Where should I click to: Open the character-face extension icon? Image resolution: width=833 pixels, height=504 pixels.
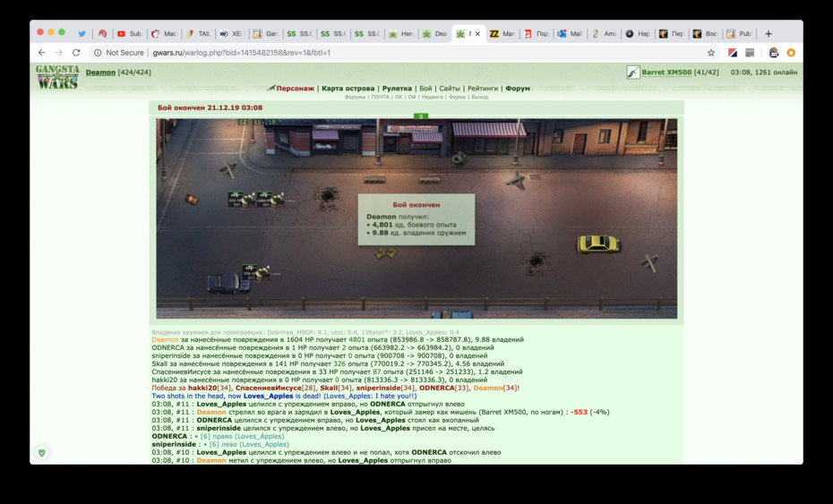click(774, 53)
